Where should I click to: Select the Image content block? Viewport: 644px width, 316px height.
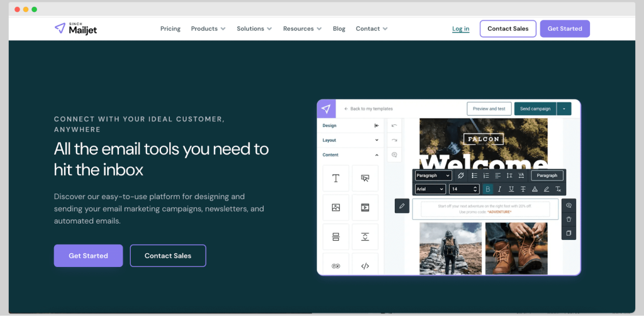[336, 207]
